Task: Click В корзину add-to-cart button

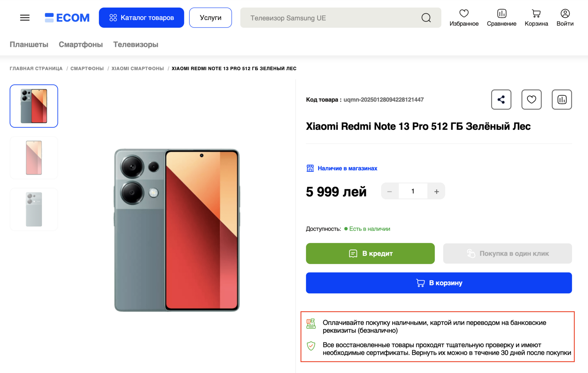Action: coord(439,283)
